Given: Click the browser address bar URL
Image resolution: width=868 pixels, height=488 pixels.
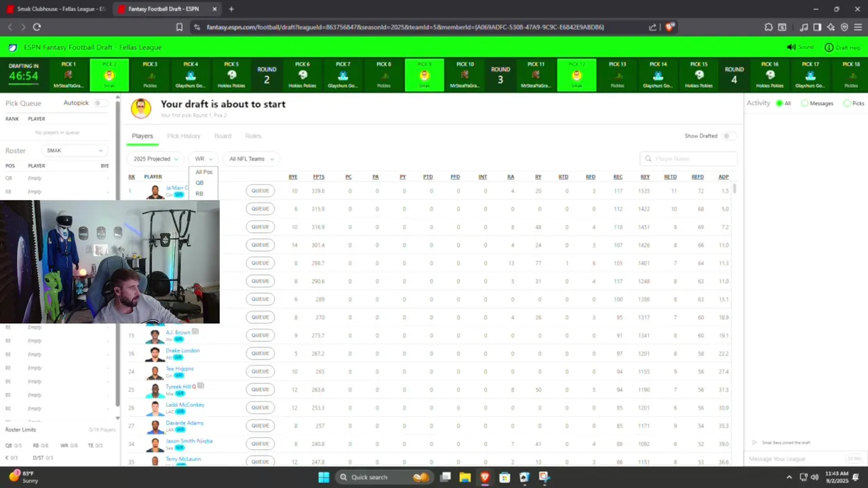Looking at the screenshot, I should point(405,27).
